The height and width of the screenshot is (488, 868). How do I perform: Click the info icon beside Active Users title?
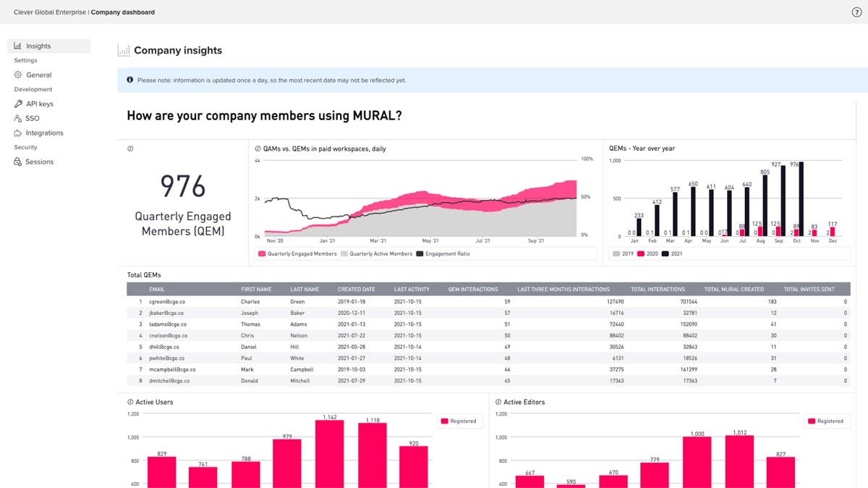coord(129,402)
